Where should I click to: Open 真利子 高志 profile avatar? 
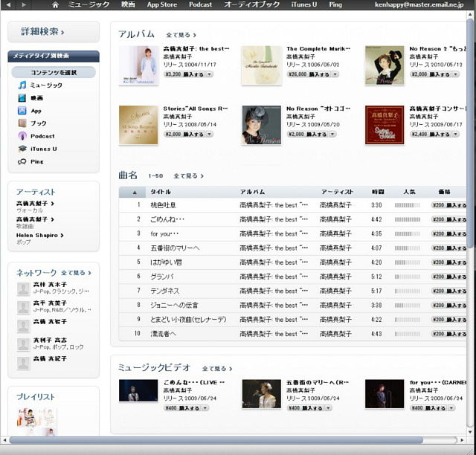tap(23, 344)
